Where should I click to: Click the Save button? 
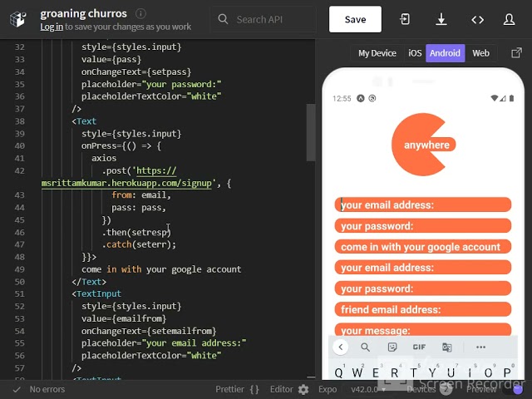click(355, 19)
